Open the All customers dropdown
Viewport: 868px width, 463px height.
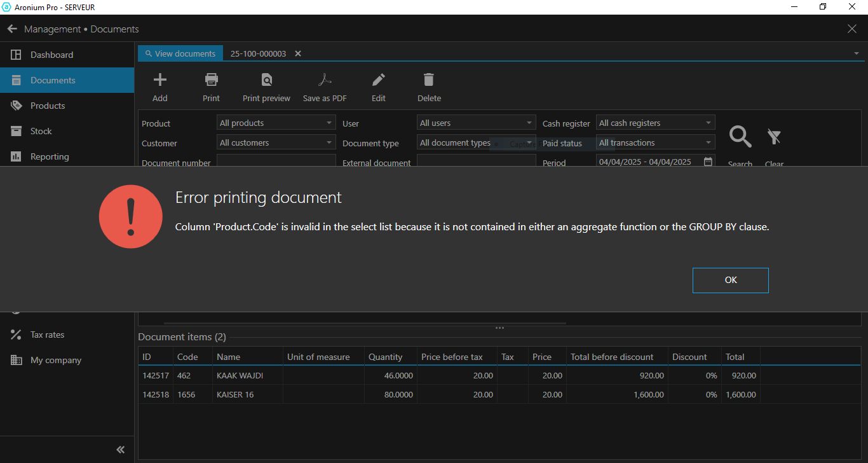pos(276,142)
